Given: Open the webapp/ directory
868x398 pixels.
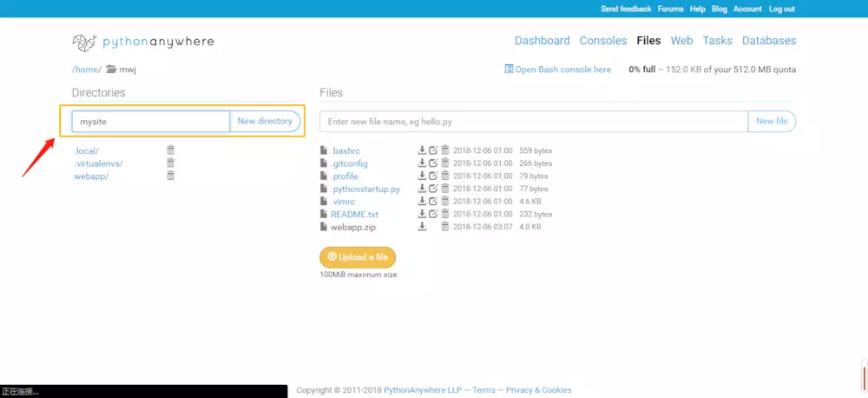Looking at the screenshot, I should tap(91, 176).
